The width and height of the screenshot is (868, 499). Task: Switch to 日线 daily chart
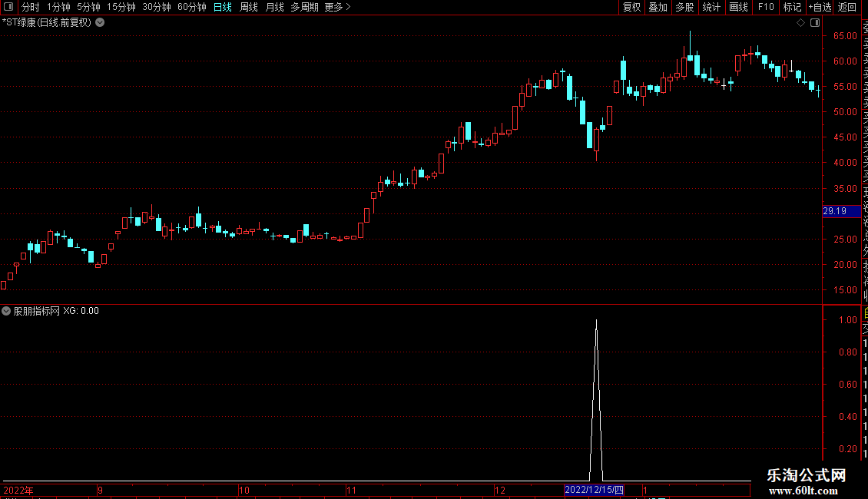tap(223, 7)
